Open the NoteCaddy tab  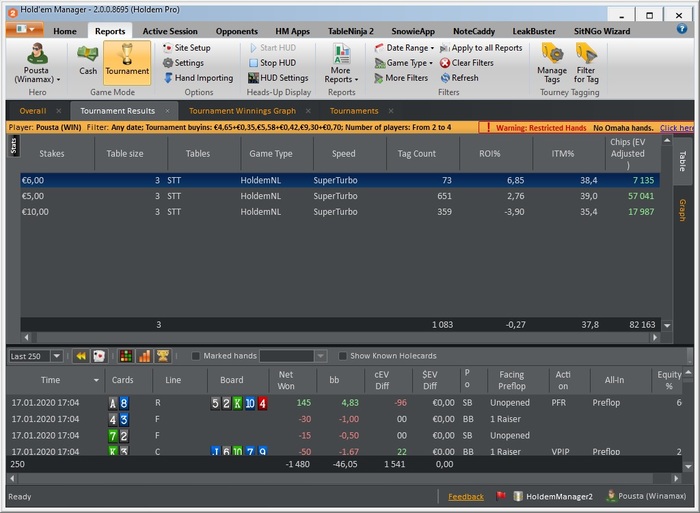tap(474, 31)
